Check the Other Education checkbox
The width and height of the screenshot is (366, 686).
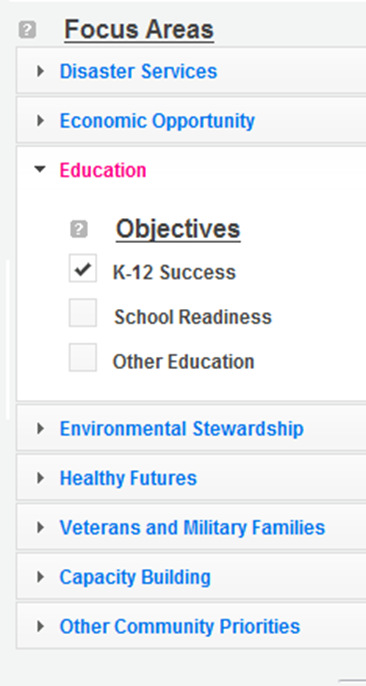tap(83, 357)
